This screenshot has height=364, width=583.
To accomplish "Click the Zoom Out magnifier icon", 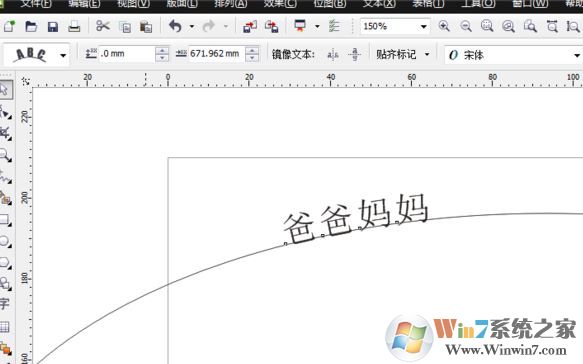I will click(466, 26).
